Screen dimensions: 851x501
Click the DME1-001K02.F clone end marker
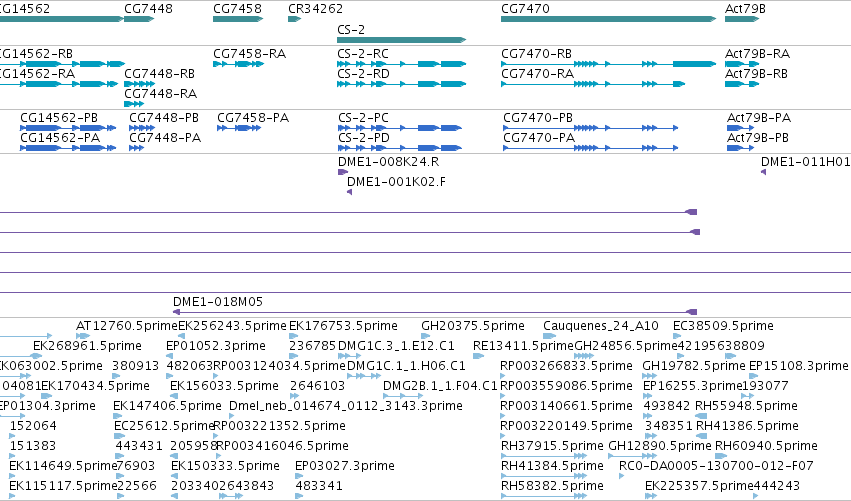coord(350,192)
